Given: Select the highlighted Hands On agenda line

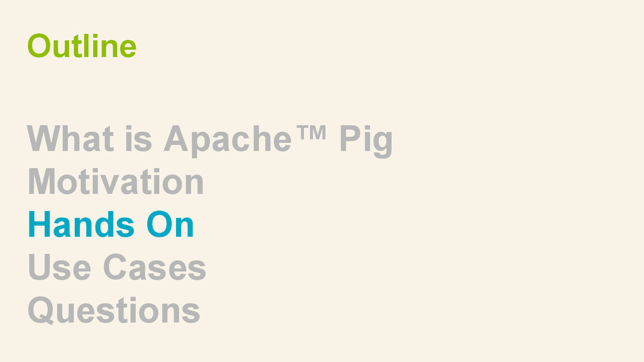Looking at the screenshot, I should tap(111, 224).
